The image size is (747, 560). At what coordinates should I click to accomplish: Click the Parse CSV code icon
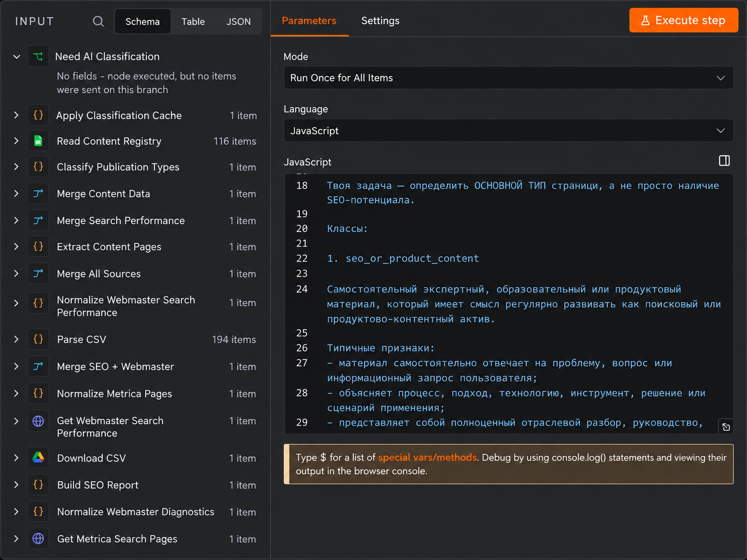point(38,339)
